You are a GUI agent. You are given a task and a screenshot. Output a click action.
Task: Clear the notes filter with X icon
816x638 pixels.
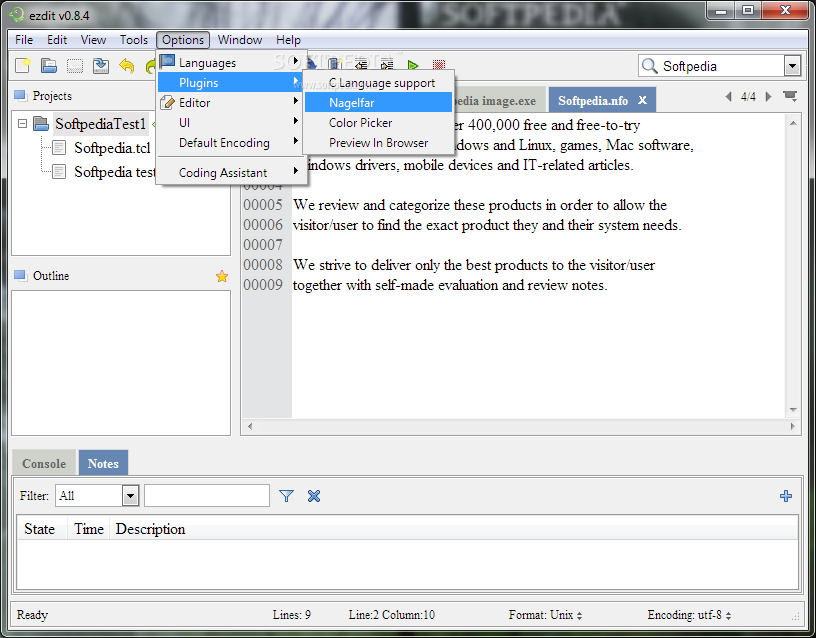click(x=314, y=496)
